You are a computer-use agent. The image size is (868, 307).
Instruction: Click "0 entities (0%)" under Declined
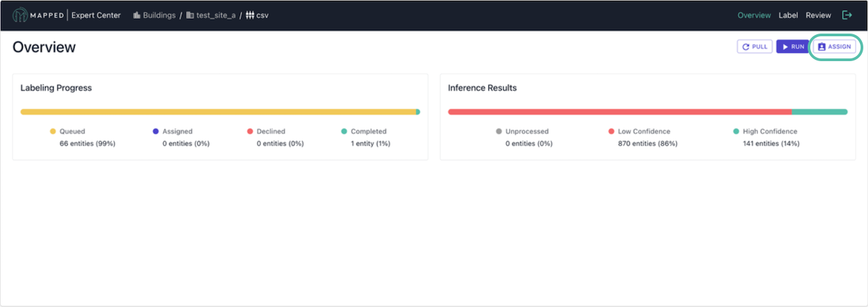point(280,143)
